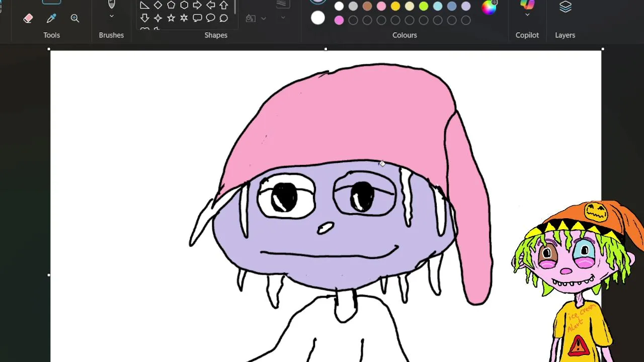Choose the brown palette colour
The height and width of the screenshot is (362, 644).
click(367, 6)
